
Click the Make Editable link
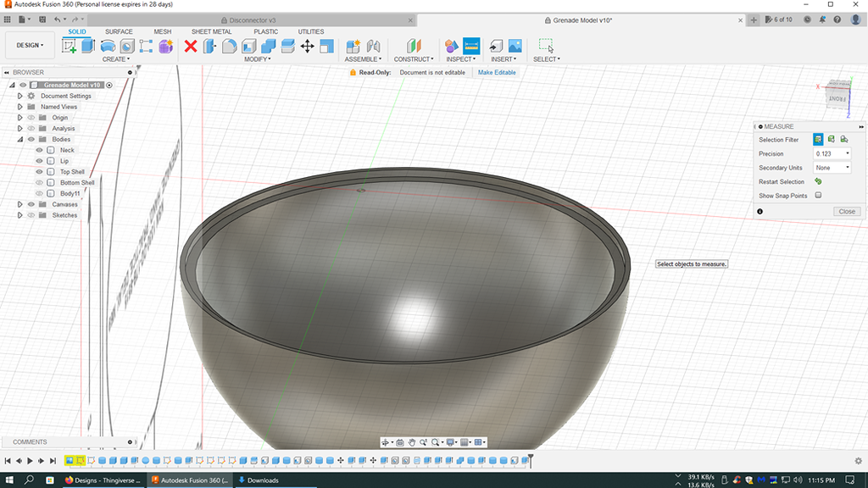click(497, 73)
